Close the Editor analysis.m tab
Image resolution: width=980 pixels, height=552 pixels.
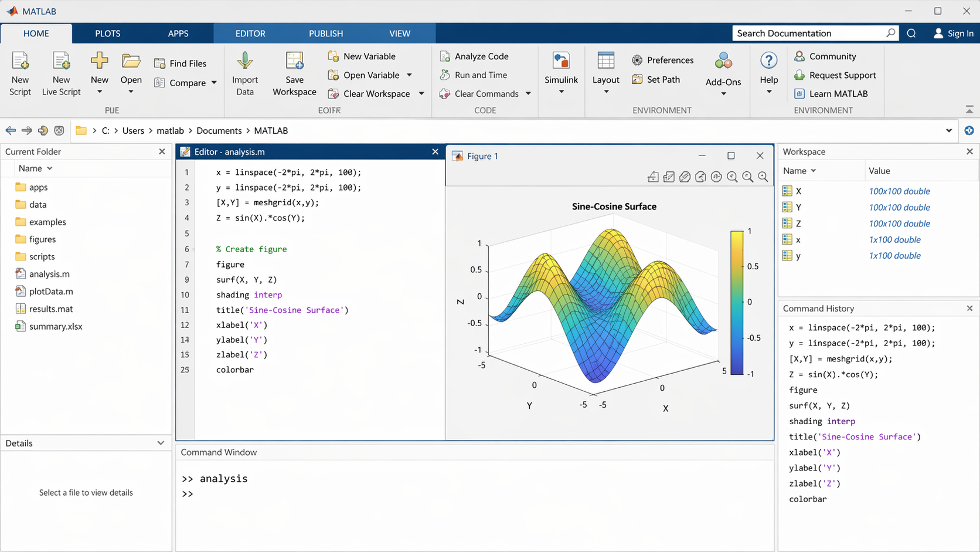(x=435, y=151)
